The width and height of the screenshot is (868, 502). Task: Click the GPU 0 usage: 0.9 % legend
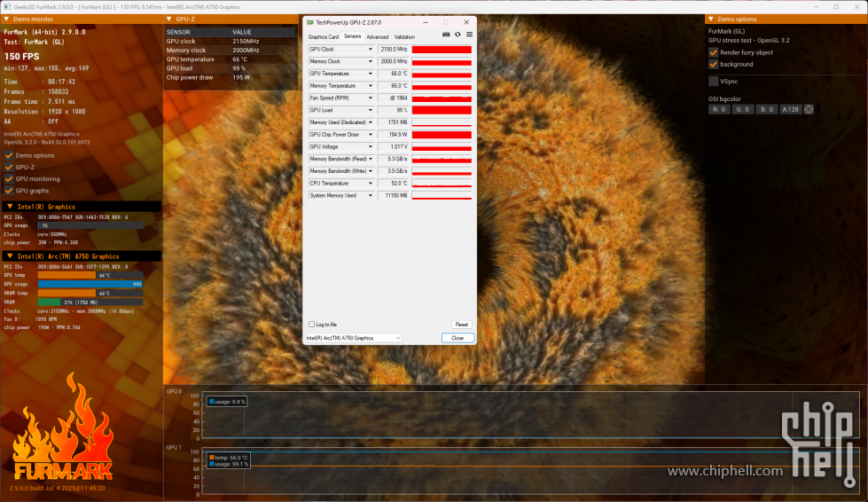tap(226, 401)
